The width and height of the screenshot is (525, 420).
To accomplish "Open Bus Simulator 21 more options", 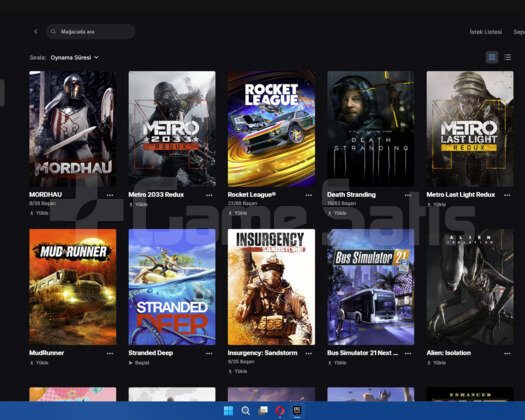I will (x=408, y=353).
